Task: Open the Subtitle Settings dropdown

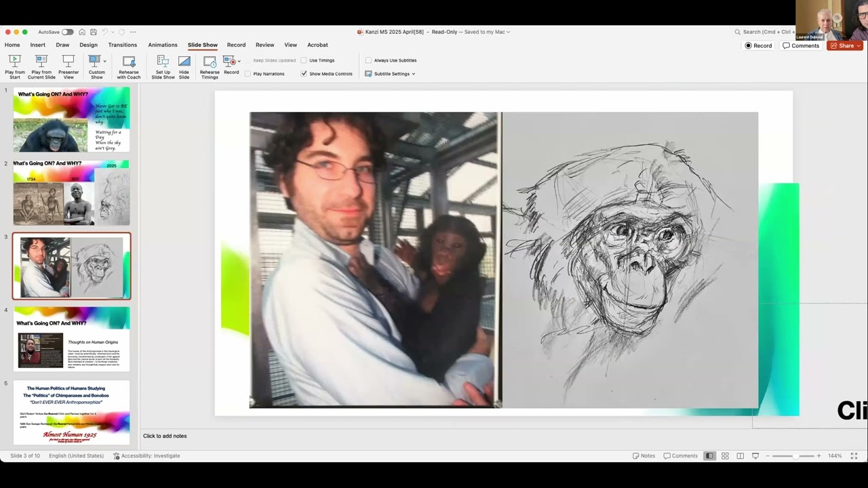Action: (413, 74)
